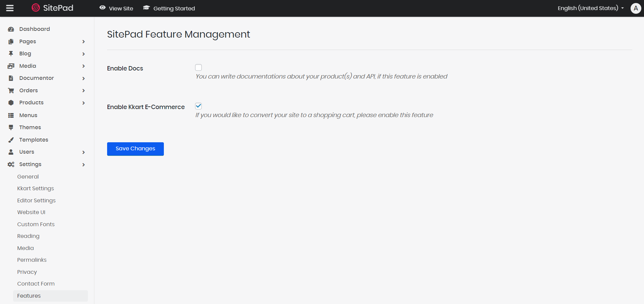Click the Save Changes button
Image resolution: width=644 pixels, height=304 pixels.
[x=135, y=149]
